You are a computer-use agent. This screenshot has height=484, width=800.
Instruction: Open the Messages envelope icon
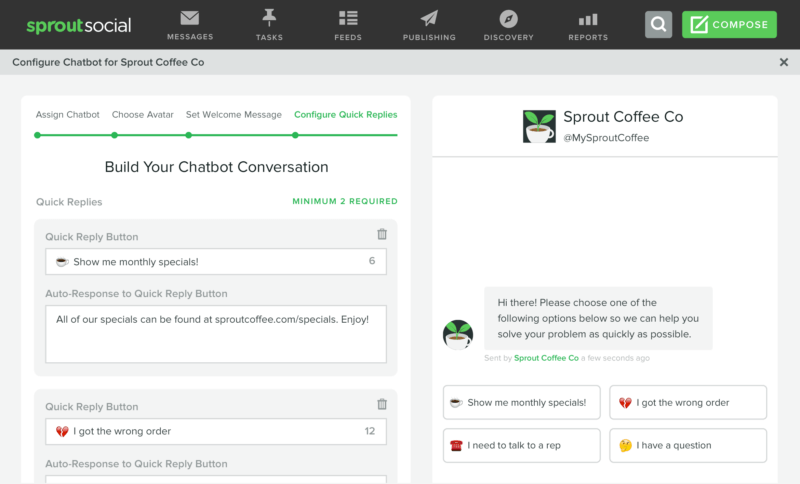(x=190, y=19)
